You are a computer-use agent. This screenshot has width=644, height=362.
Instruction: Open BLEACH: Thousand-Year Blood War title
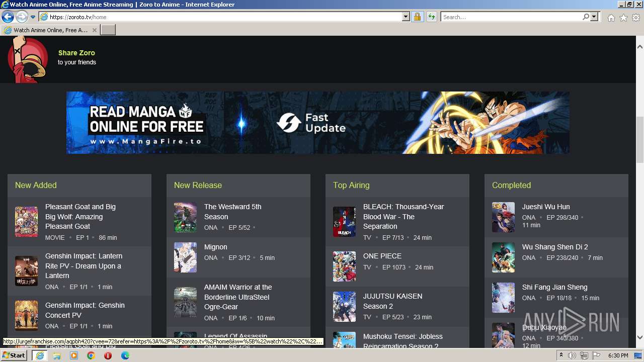(x=404, y=217)
